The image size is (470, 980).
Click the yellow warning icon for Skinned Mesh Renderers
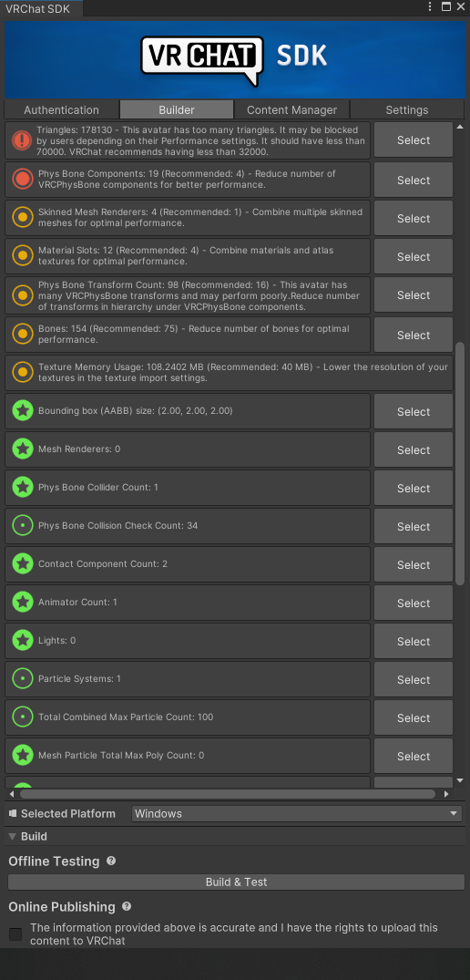pyautogui.click(x=23, y=218)
